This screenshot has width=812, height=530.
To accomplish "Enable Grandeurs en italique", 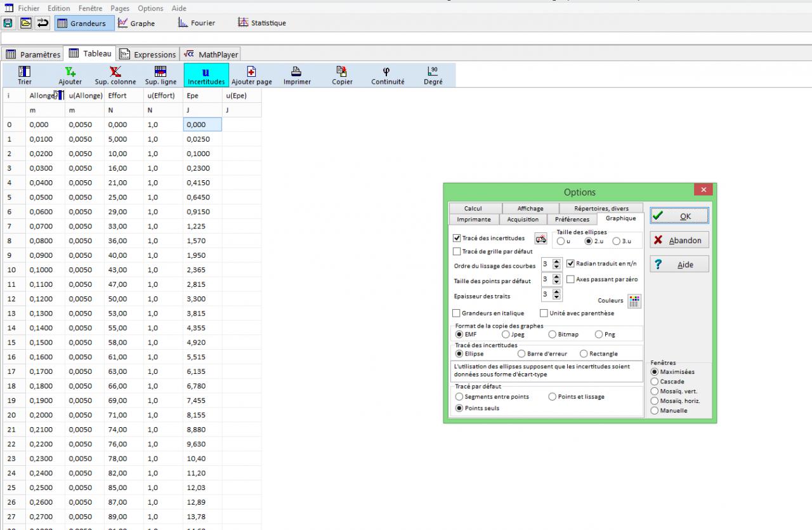I will click(457, 313).
